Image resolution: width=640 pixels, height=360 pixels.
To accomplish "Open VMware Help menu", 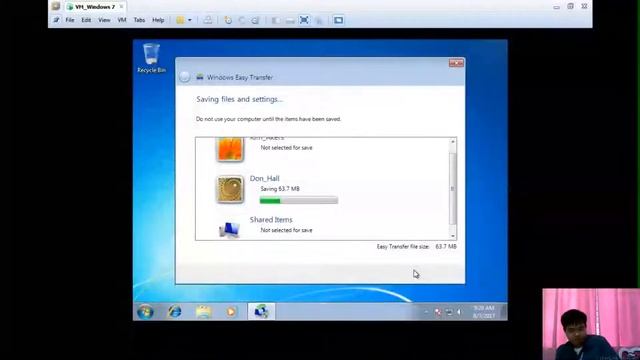I will click(x=158, y=20).
